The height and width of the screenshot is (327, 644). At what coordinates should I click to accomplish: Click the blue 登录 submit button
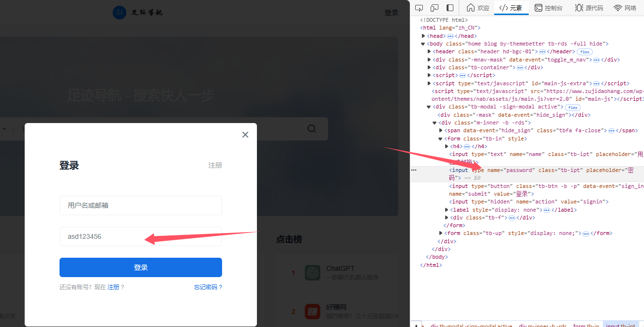141,267
